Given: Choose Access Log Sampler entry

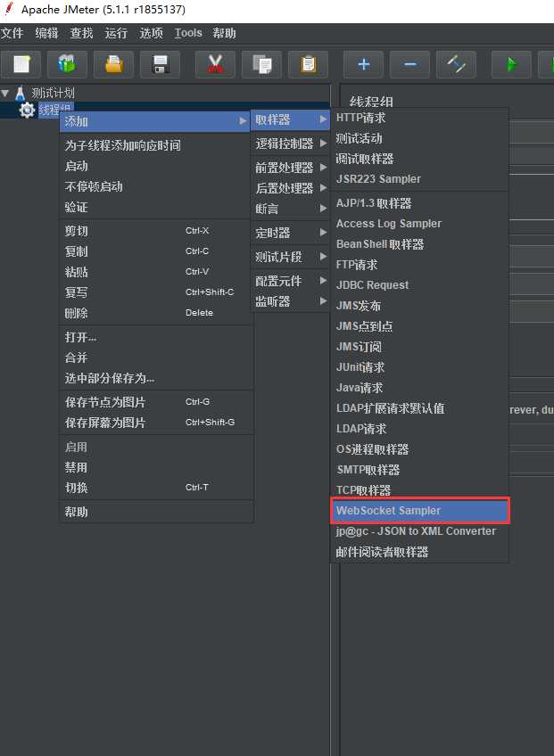Looking at the screenshot, I should point(420,224).
